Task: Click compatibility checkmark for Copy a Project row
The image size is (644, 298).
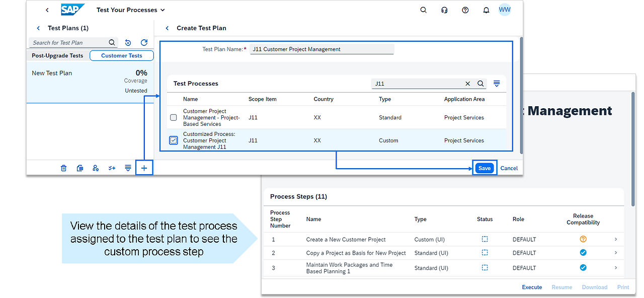Action: point(583,253)
